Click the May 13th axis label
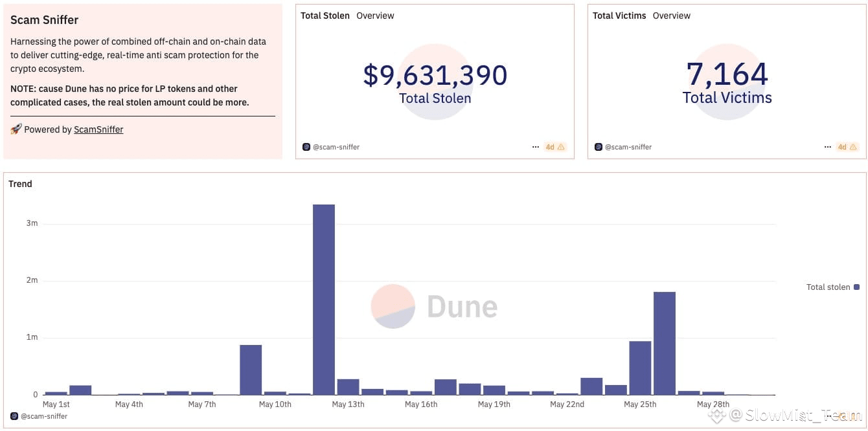Viewport: 868px width, 431px height. click(348, 404)
